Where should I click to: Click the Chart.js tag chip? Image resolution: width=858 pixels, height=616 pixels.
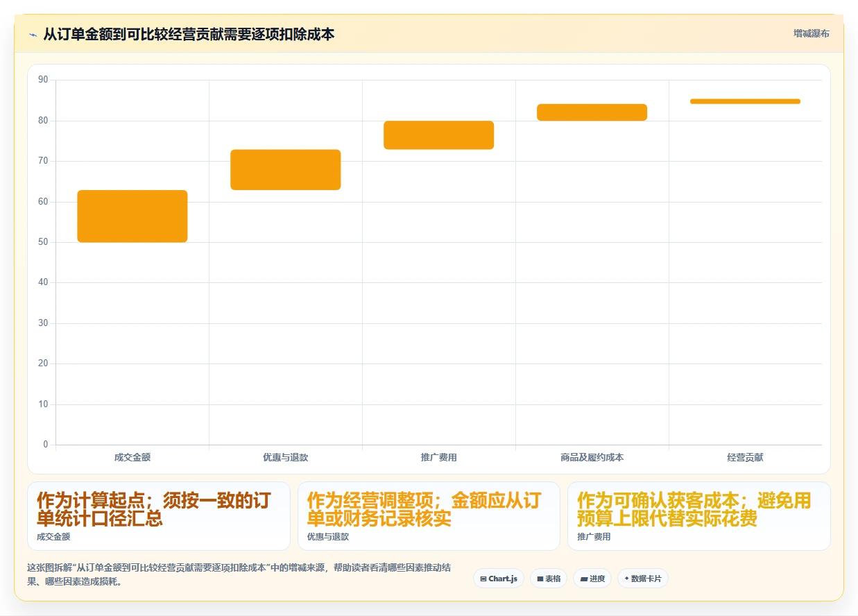click(x=499, y=579)
